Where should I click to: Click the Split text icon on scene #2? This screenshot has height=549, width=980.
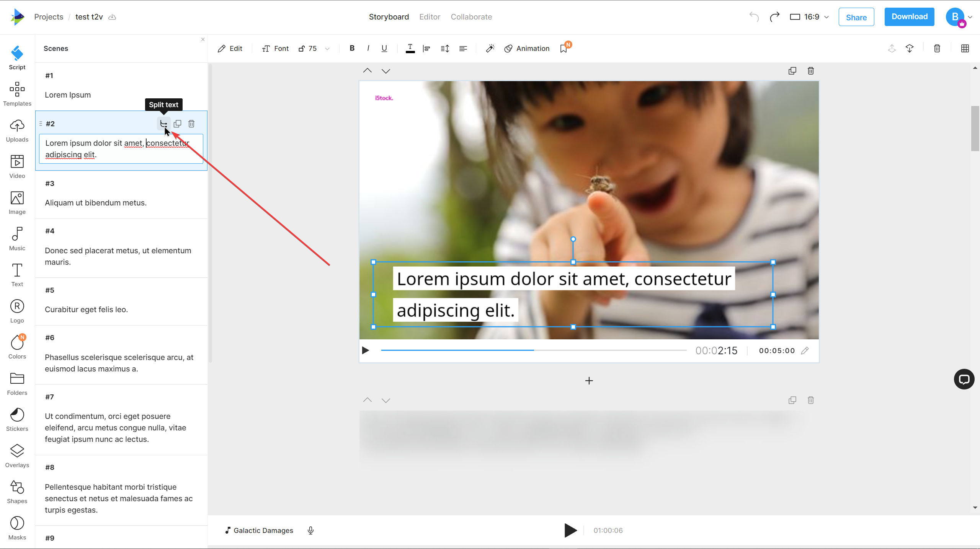(163, 124)
